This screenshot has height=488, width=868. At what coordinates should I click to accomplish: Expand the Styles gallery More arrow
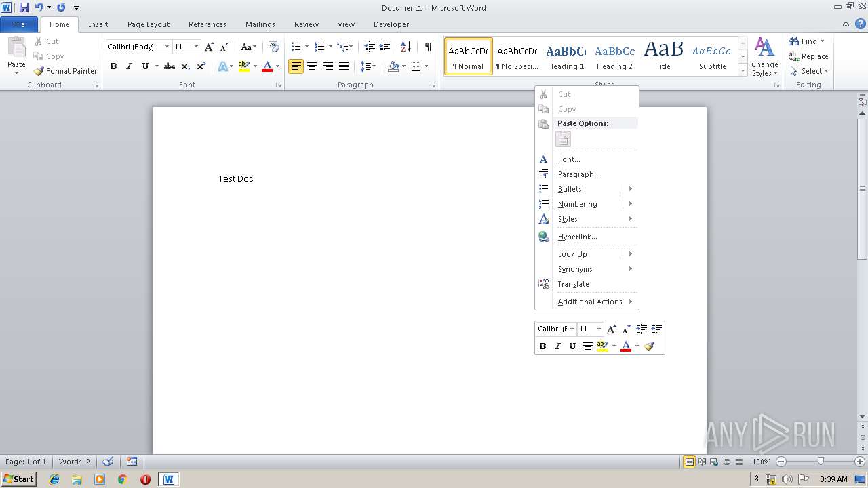click(x=743, y=70)
